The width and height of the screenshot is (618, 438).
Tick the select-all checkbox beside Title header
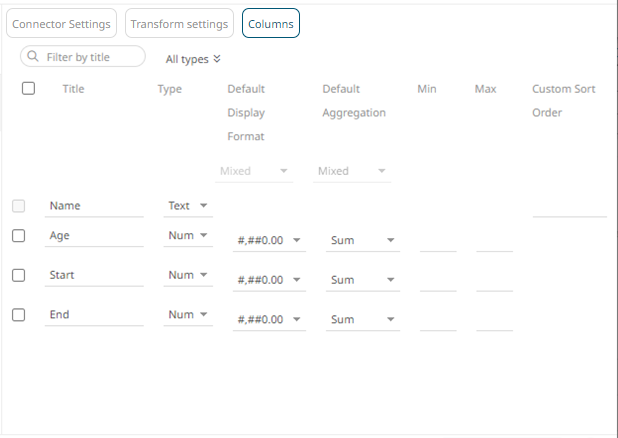[28, 88]
